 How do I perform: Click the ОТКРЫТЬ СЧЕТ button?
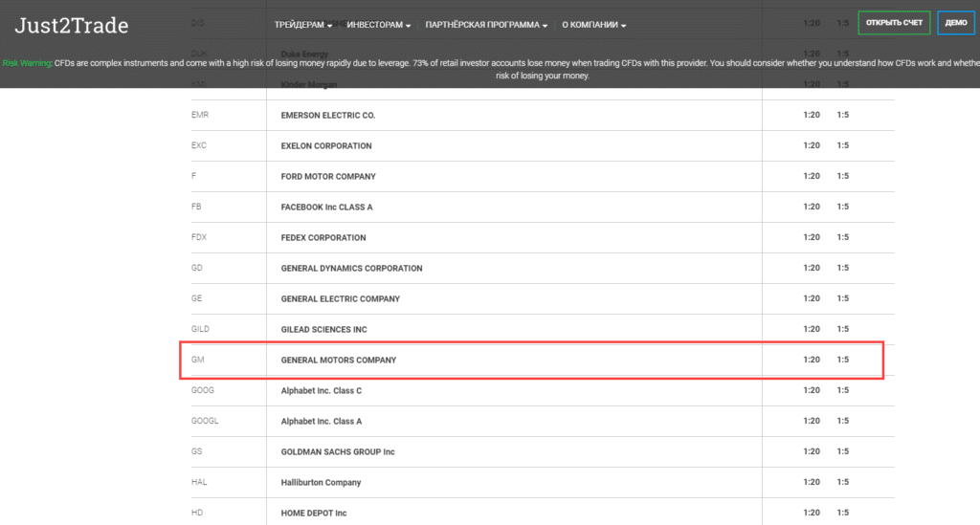(x=894, y=23)
